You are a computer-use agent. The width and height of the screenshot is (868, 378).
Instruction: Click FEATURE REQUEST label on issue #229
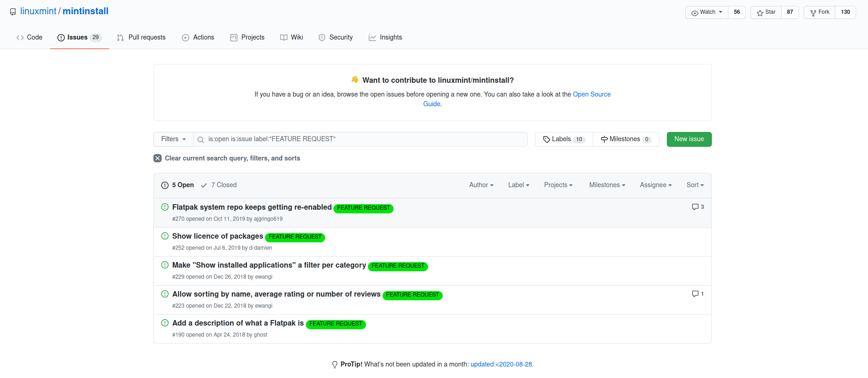(x=398, y=266)
